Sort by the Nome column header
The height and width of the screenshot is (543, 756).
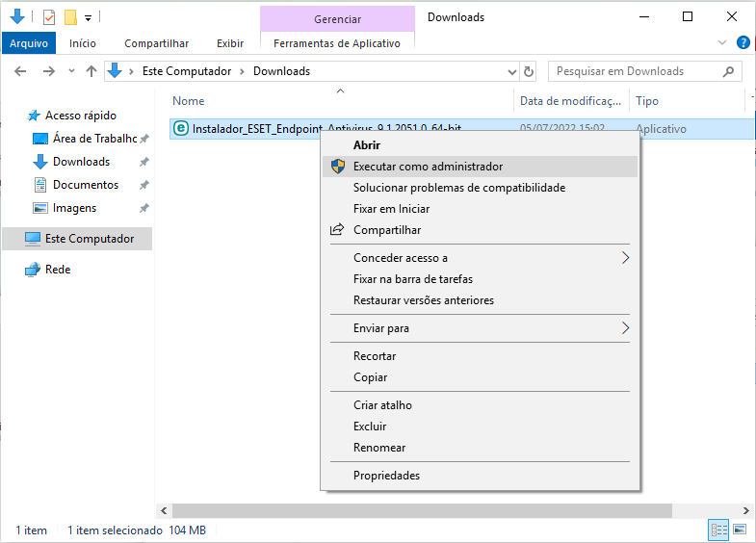click(x=189, y=101)
